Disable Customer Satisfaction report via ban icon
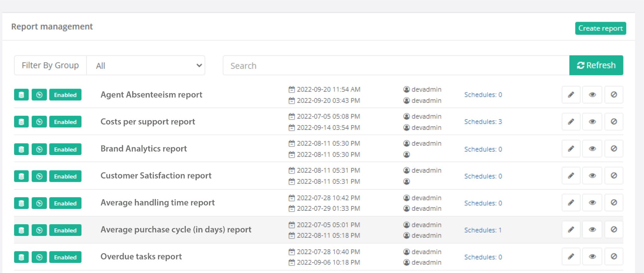The width and height of the screenshot is (644, 273). pos(614,176)
